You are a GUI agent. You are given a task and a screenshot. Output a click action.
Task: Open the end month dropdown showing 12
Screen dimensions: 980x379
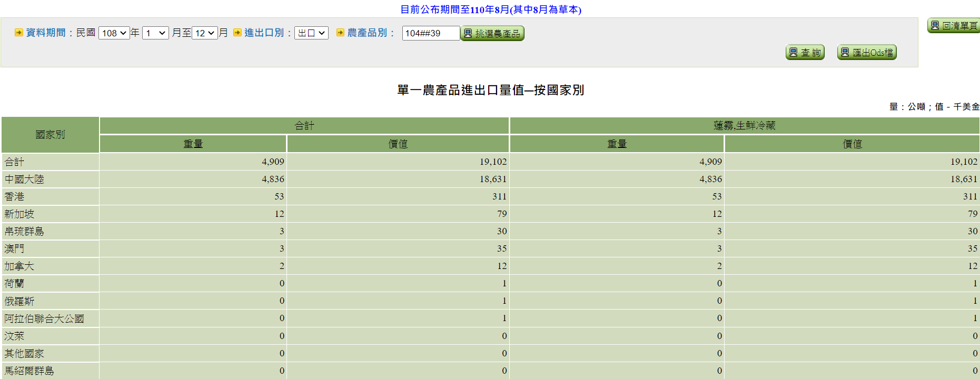(x=205, y=33)
